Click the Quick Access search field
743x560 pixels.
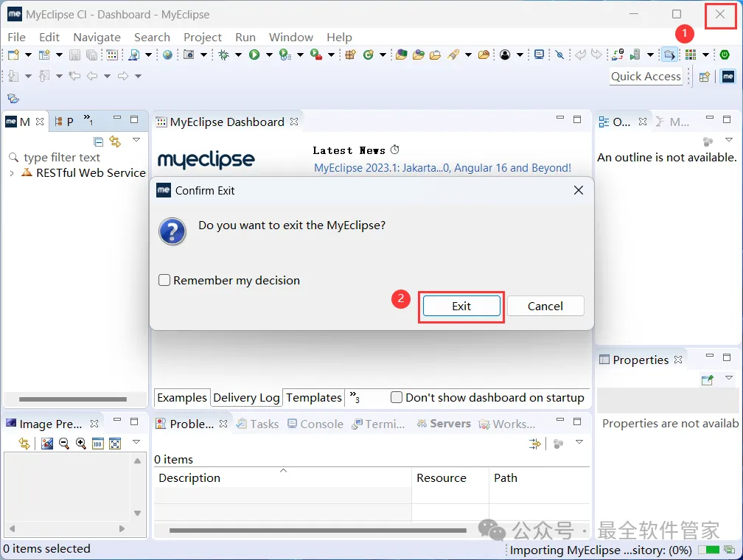646,77
